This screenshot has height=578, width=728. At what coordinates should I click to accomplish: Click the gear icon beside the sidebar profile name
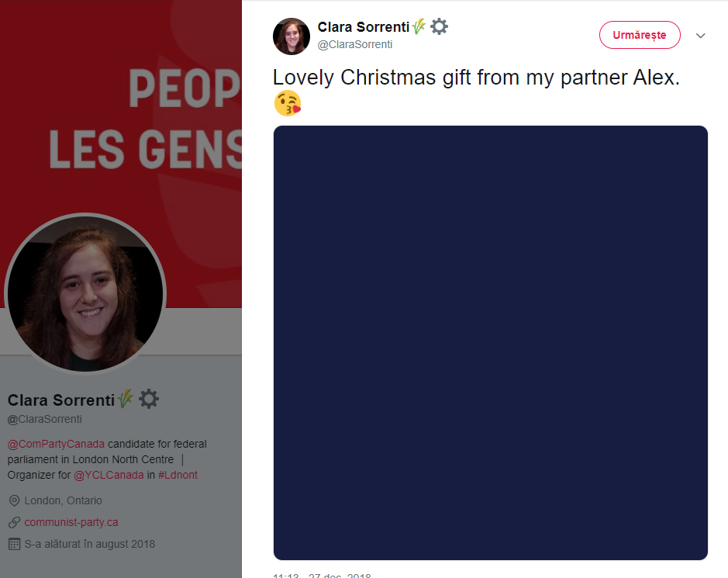coord(149,399)
